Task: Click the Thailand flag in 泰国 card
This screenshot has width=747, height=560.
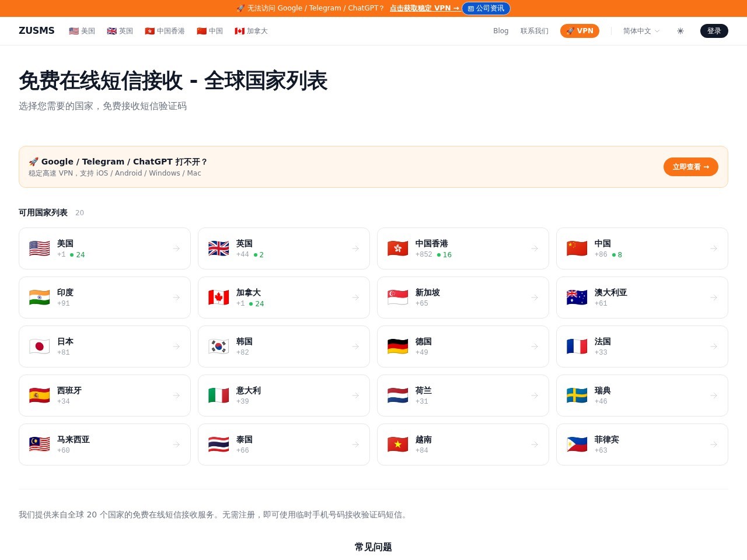Action: click(x=219, y=444)
